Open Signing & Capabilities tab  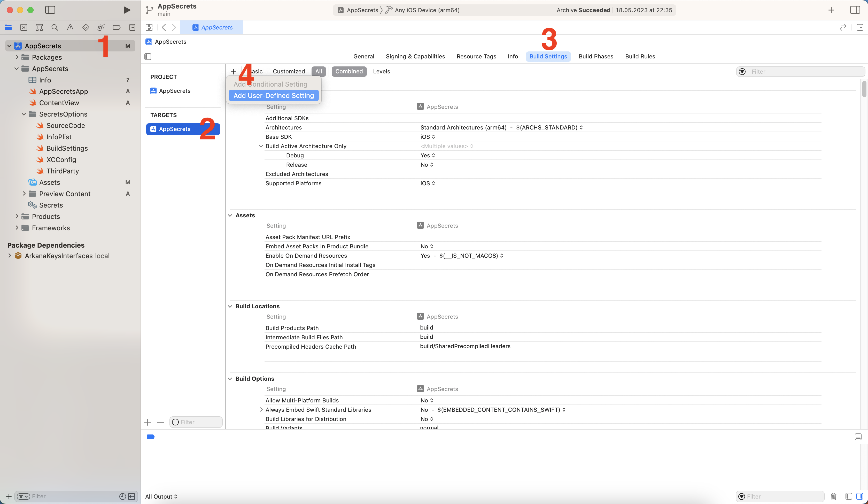pyautogui.click(x=415, y=57)
